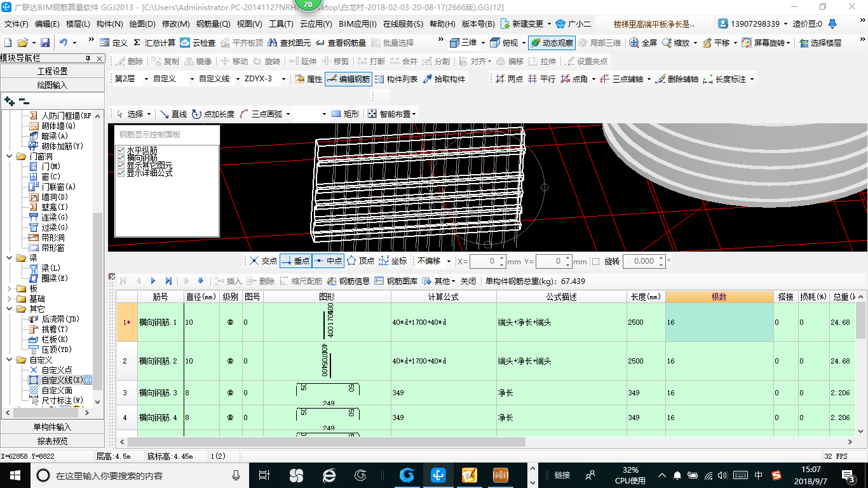Open 构件列表 component list
The image size is (868, 488).
pos(396,79)
